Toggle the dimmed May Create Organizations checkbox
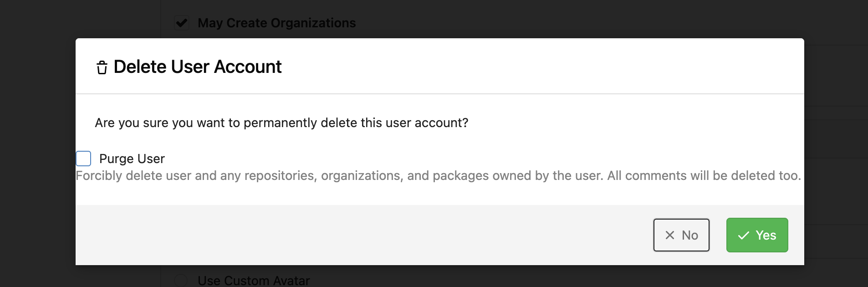The image size is (868, 287). tap(182, 23)
